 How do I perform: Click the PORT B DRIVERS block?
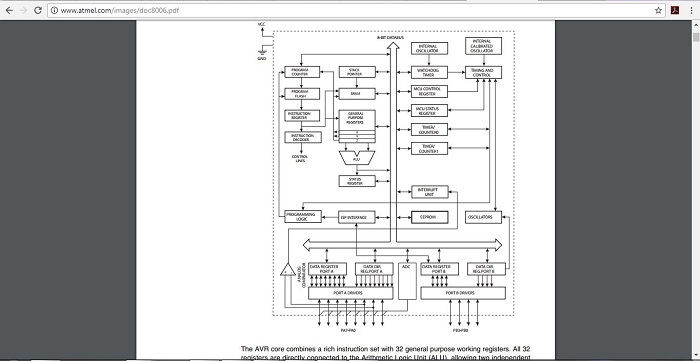[463, 293]
